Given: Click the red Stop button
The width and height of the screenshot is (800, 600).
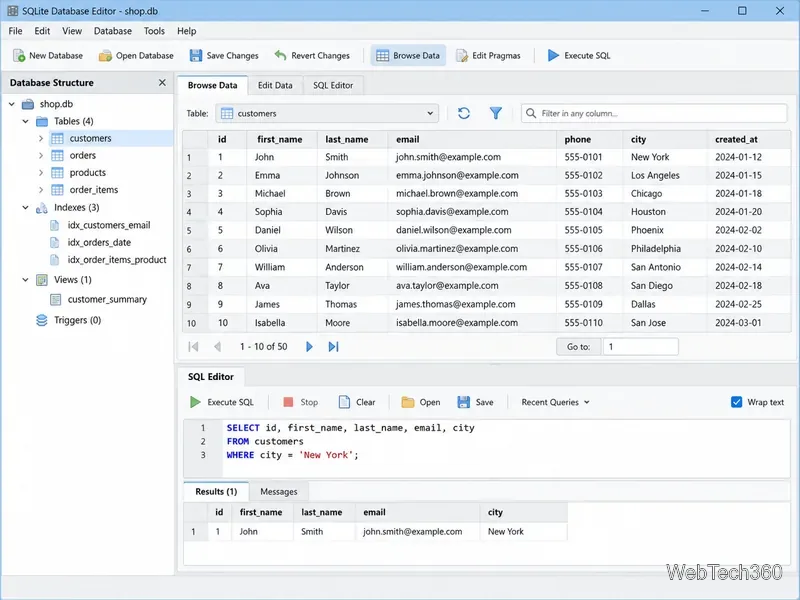Looking at the screenshot, I should (x=301, y=402).
